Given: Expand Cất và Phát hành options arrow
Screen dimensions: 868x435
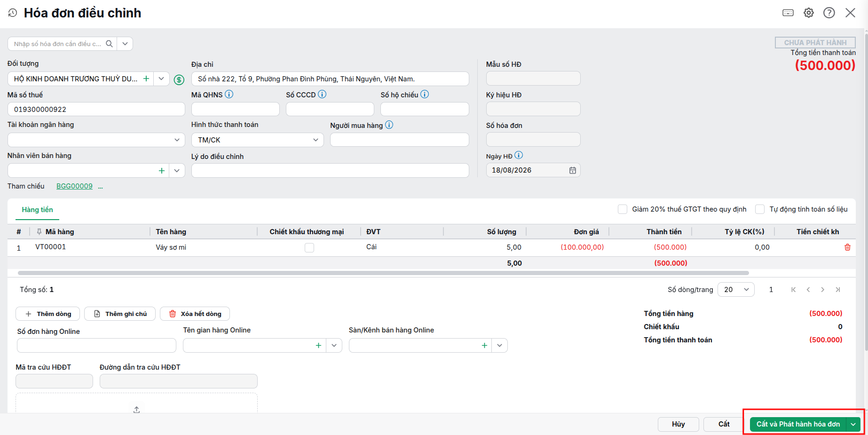Looking at the screenshot, I should pyautogui.click(x=853, y=424).
